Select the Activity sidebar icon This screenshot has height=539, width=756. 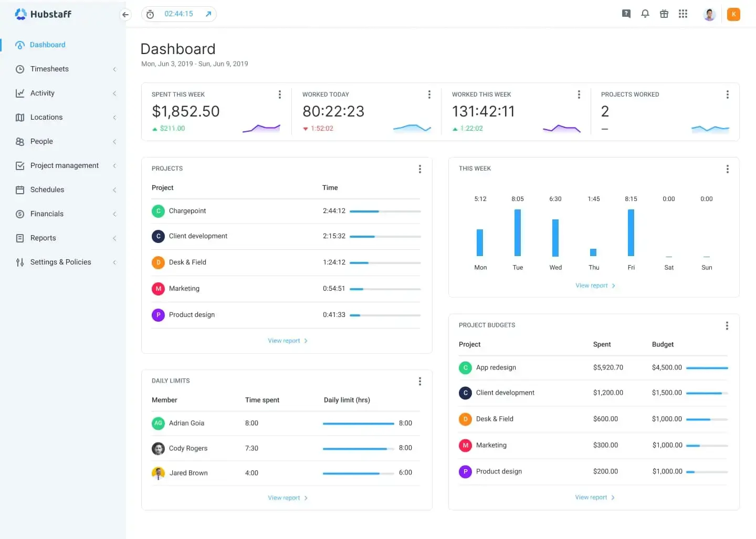click(19, 93)
